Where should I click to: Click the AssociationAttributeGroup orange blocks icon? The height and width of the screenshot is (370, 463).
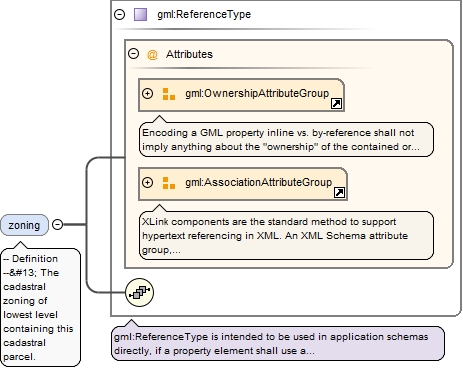click(x=169, y=183)
